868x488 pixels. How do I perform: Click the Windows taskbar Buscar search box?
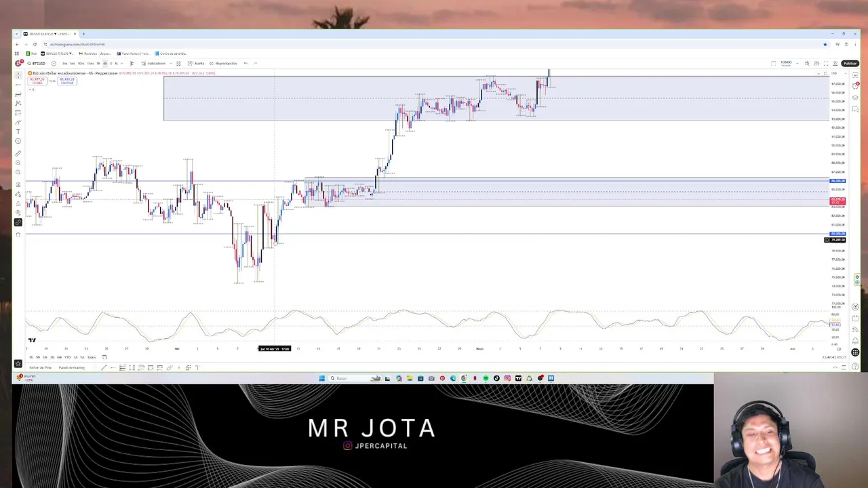point(355,378)
